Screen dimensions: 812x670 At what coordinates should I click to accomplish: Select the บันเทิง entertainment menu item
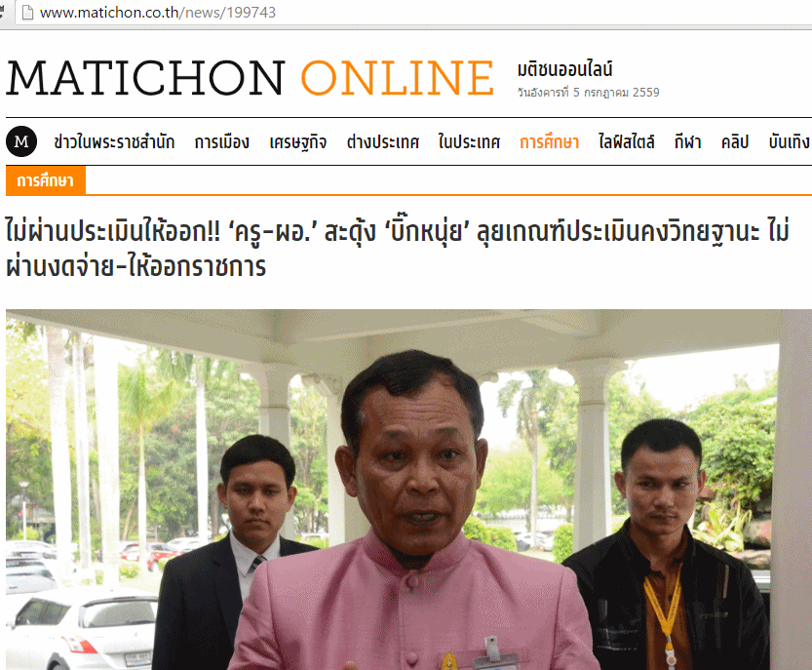tap(790, 141)
